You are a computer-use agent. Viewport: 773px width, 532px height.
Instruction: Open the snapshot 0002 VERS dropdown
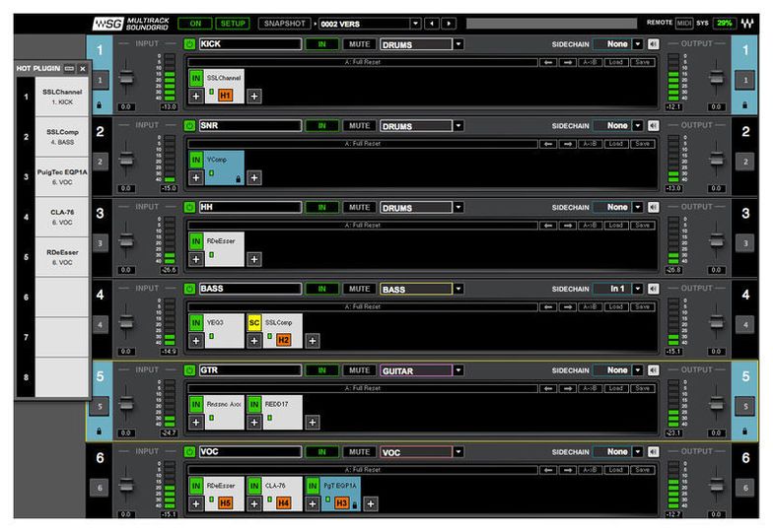coord(415,23)
